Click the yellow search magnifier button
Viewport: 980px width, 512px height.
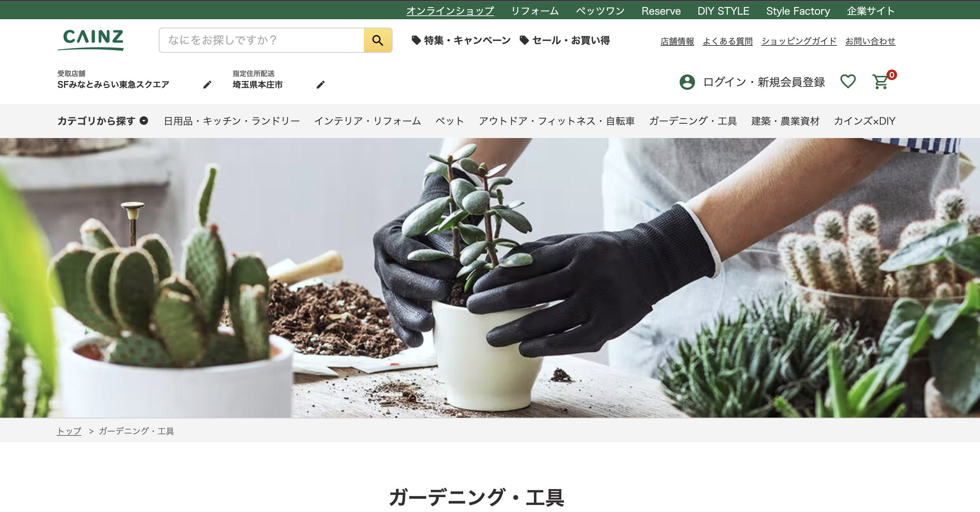point(378,40)
